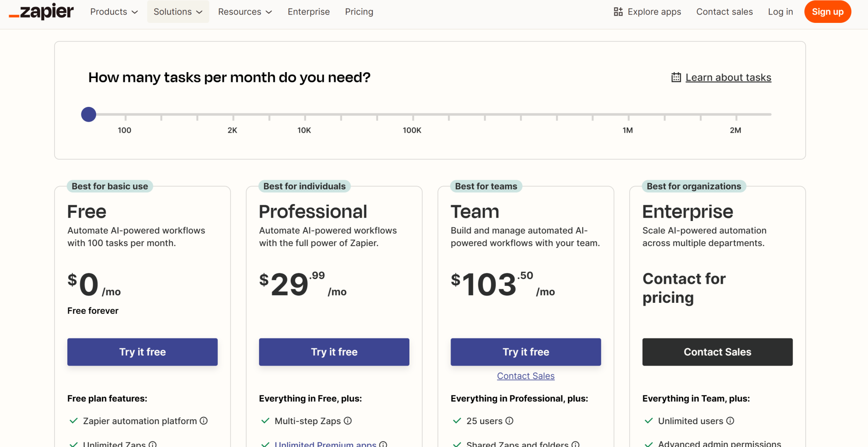This screenshot has height=447, width=868.
Task: Click the Sign up button
Action: pyautogui.click(x=827, y=11)
